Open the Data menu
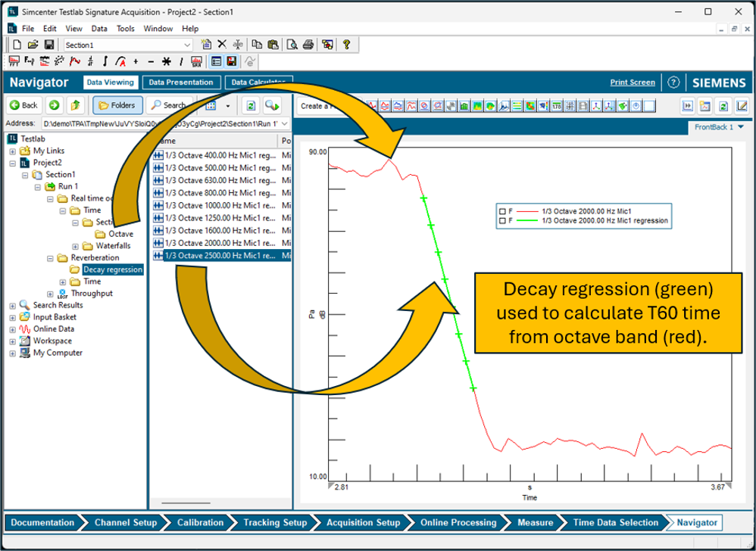 pyautogui.click(x=99, y=29)
